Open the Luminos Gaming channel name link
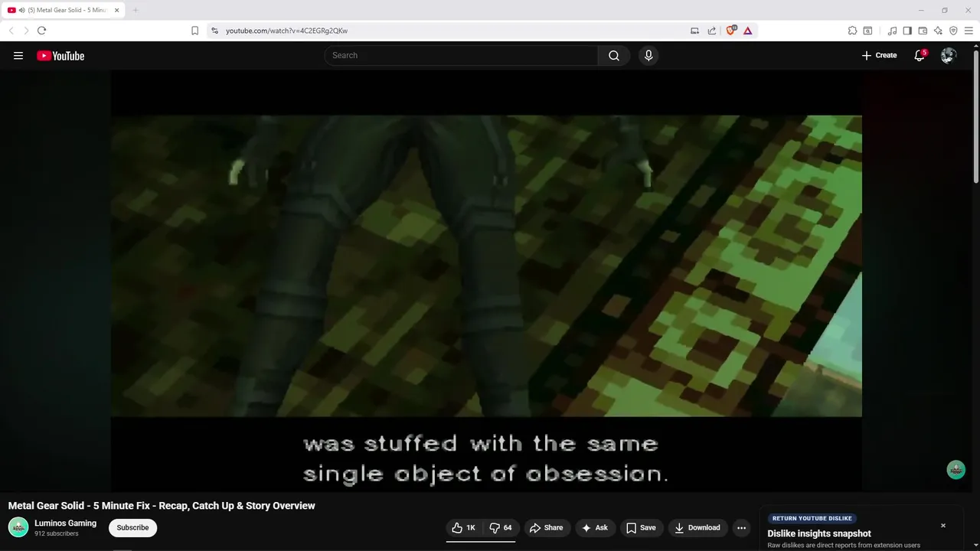The width and height of the screenshot is (980, 551). coord(66,523)
